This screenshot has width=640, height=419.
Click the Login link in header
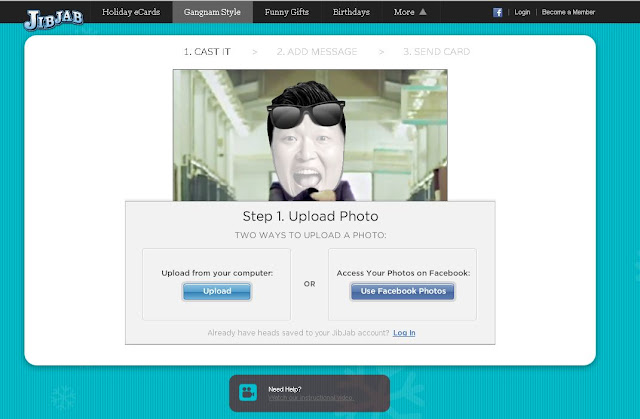click(x=522, y=12)
